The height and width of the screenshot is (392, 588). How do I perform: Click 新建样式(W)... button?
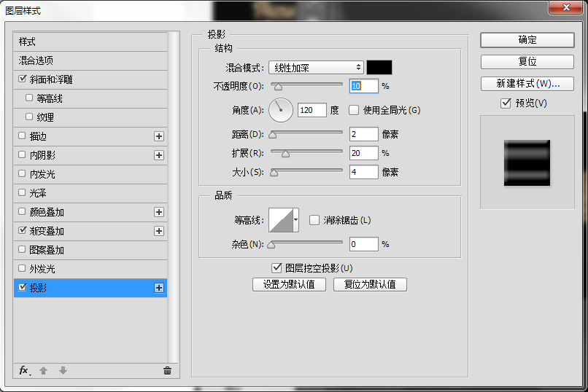coord(527,84)
